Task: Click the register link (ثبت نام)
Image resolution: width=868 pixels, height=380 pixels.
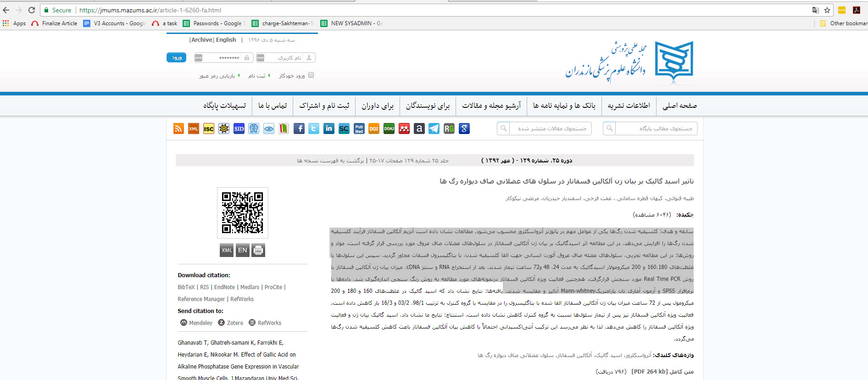Action: pos(256,76)
